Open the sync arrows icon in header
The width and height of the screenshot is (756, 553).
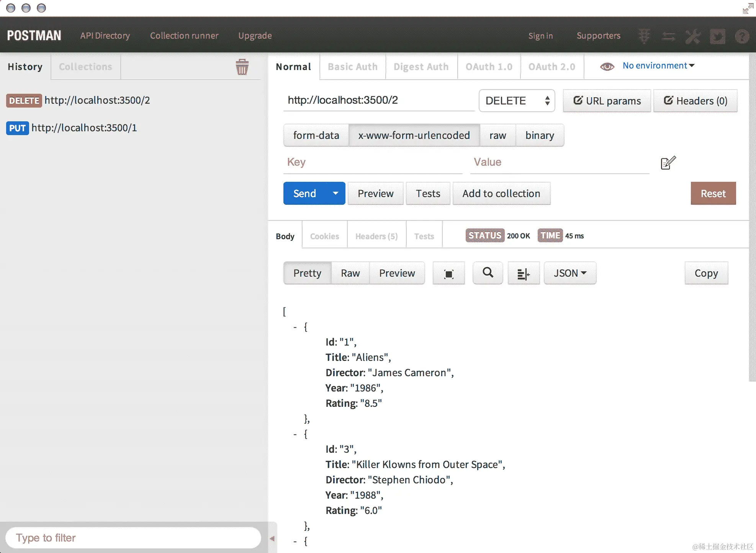point(668,36)
